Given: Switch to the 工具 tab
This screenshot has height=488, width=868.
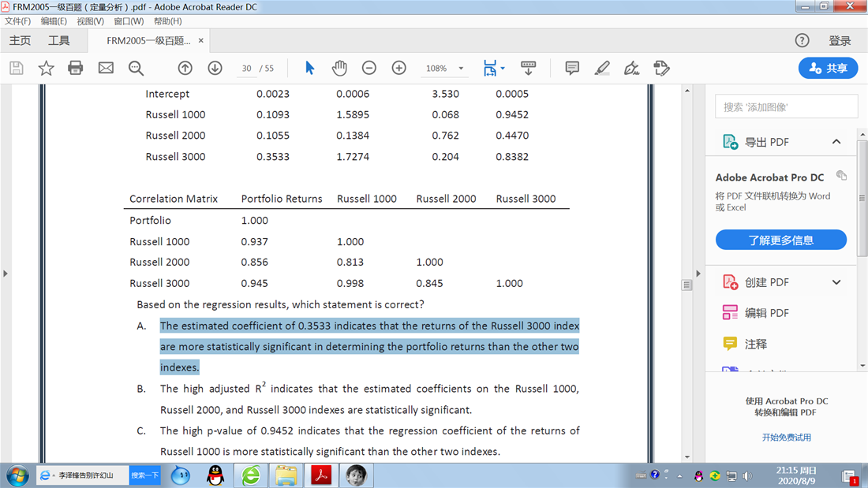Looking at the screenshot, I should [58, 40].
